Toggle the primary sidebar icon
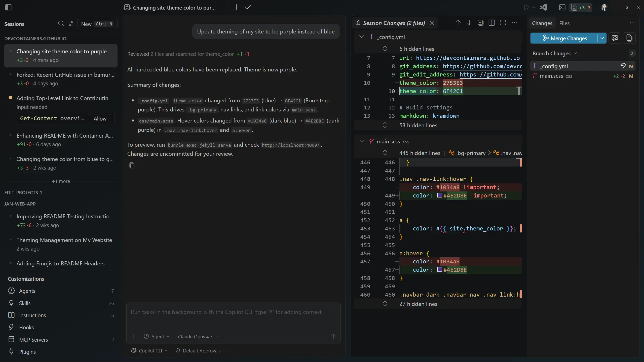The height and width of the screenshot is (362, 644). coord(8,7)
